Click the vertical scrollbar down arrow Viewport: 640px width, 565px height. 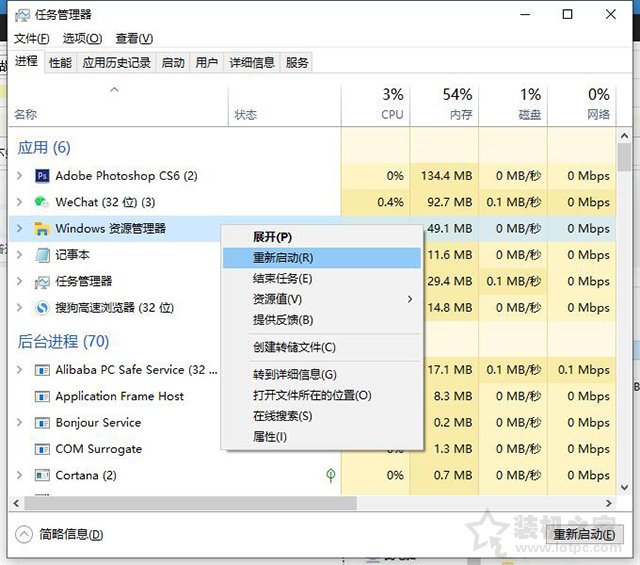[x=624, y=487]
